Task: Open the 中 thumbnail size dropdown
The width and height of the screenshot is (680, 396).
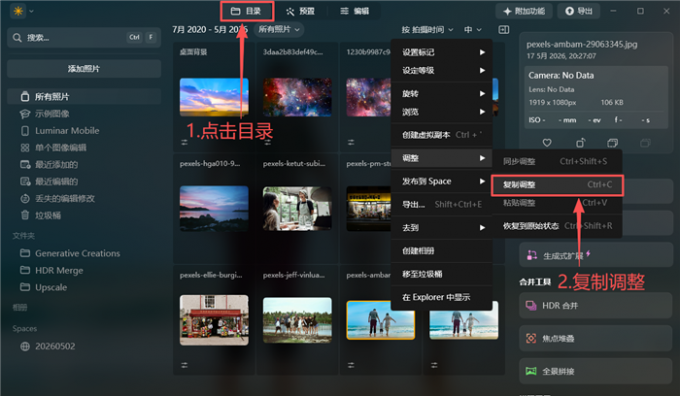Action: (x=473, y=29)
